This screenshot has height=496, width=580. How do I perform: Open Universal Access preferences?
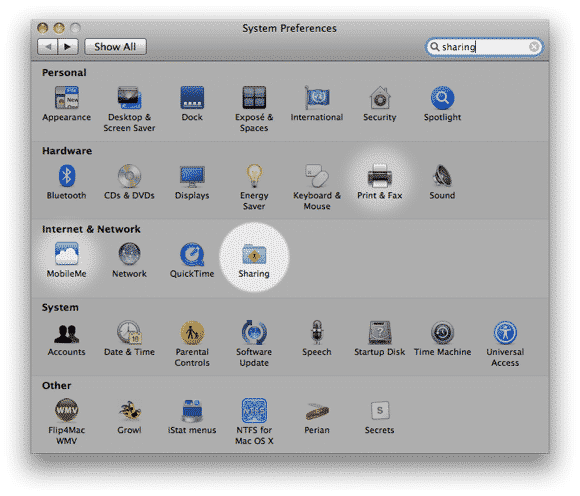[x=505, y=344]
